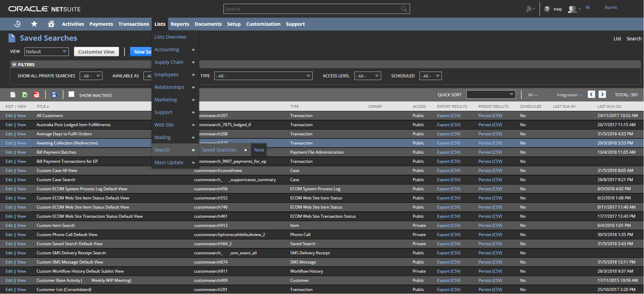The width and height of the screenshot is (644, 294).
Task: Open the Activities menu
Action: coord(73,24)
